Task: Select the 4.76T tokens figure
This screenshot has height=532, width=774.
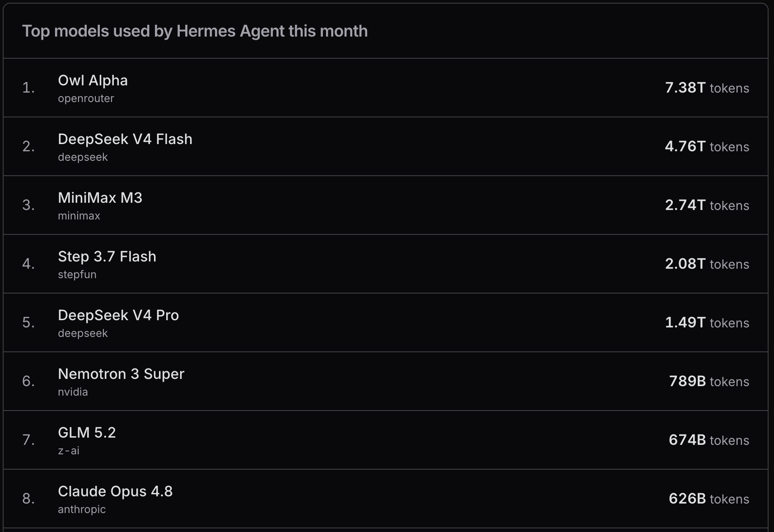Action: (x=707, y=146)
